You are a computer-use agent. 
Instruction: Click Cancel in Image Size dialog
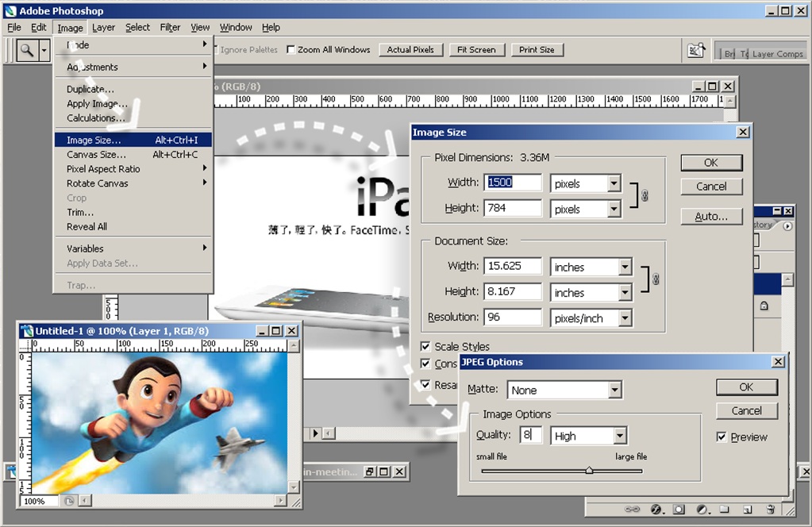click(711, 187)
